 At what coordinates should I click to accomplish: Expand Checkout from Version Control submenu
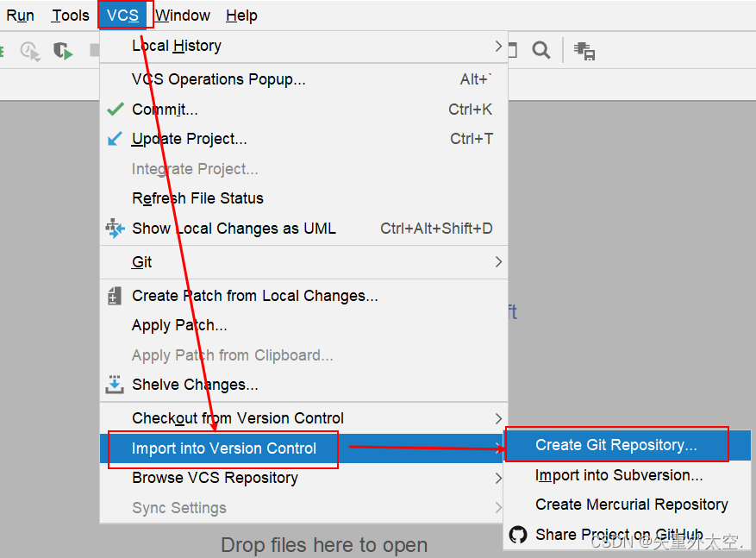tap(303, 418)
